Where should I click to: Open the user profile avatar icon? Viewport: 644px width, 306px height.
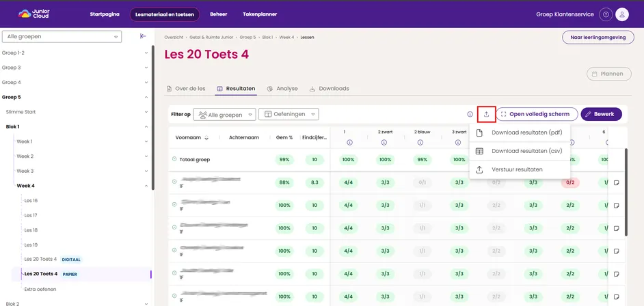[x=622, y=14]
